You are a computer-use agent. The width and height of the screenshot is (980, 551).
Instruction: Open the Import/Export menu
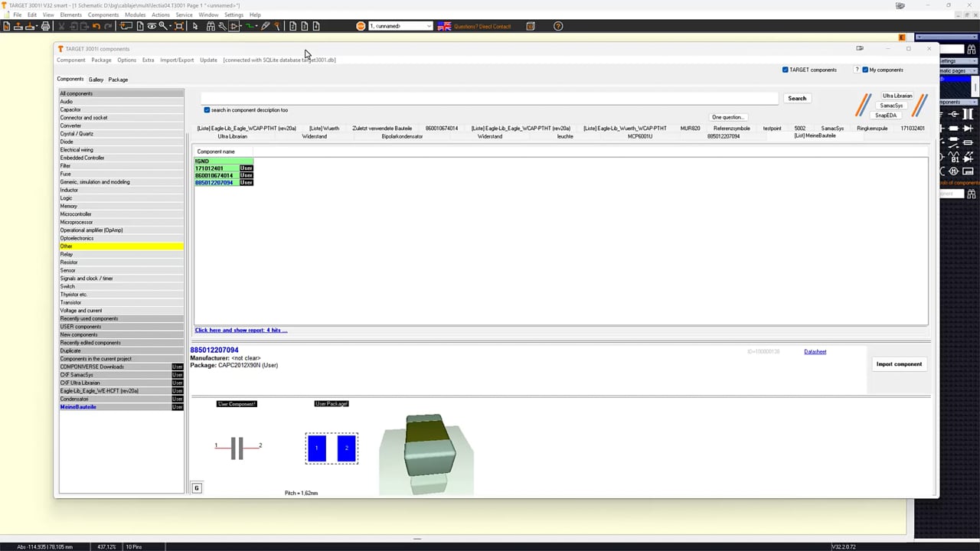(x=177, y=60)
